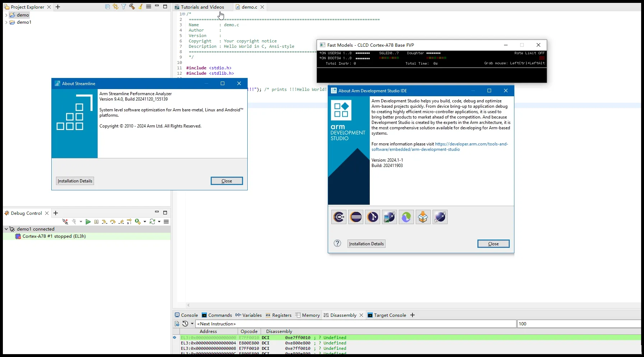Click Rate Limit OFF in Fast Models window

click(x=529, y=53)
